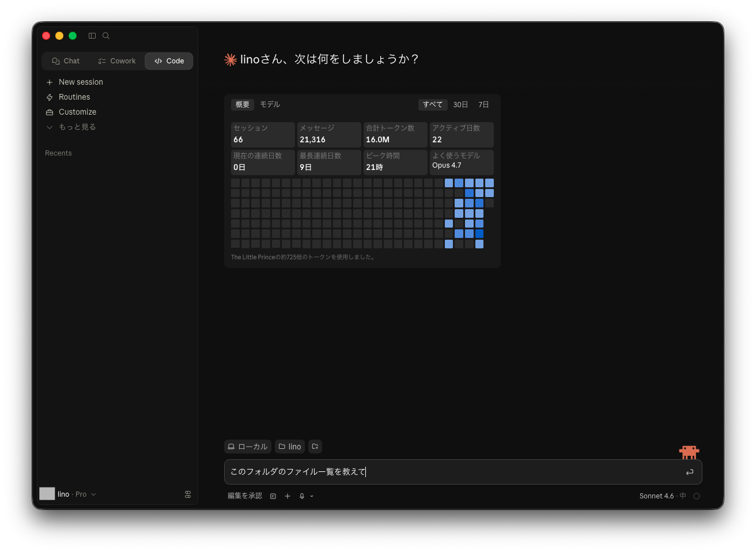
Task: Send the message with the return-arrow icon
Action: tap(690, 472)
